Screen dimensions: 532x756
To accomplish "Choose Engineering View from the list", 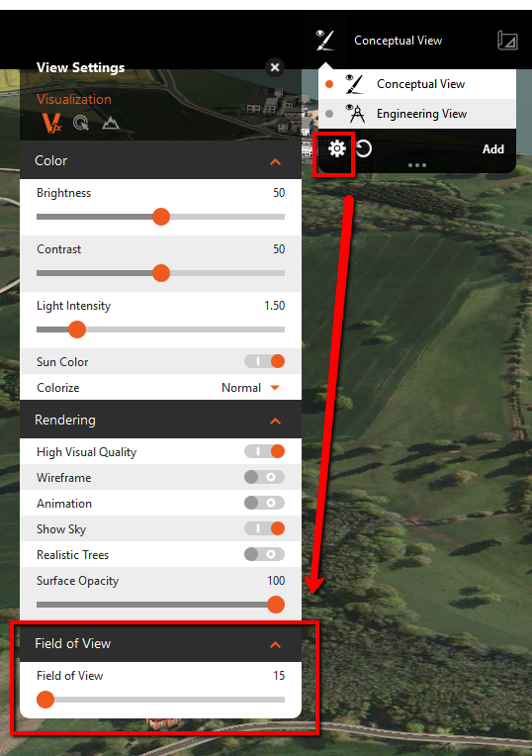I will point(417,114).
